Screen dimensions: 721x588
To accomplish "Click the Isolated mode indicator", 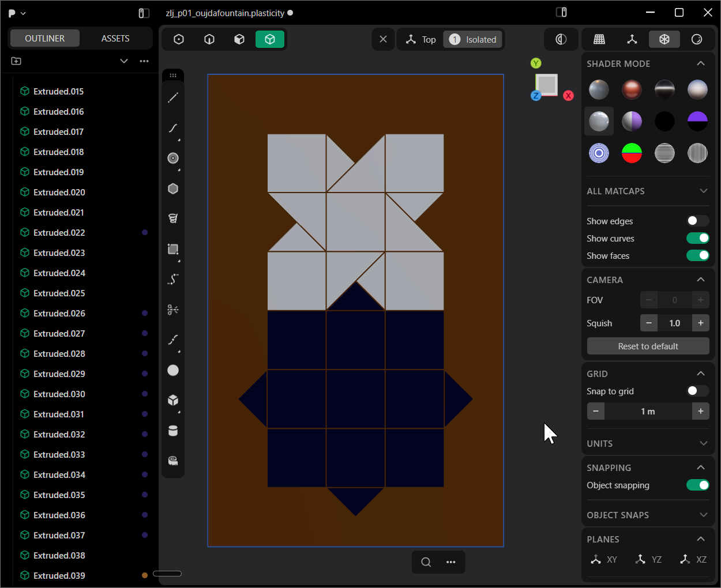I will [x=473, y=39].
